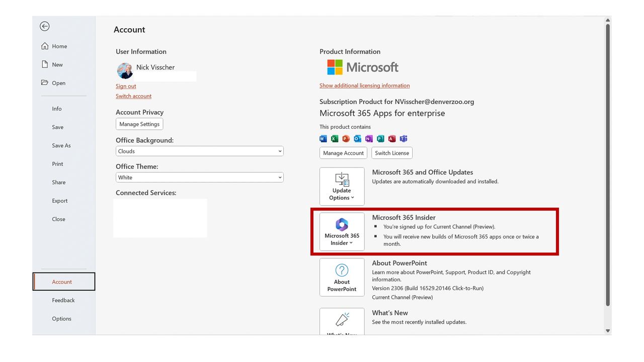This screenshot has width=644, height=362.
Task: Select Info in the sidebar
Action: click(x=57, y=109)
